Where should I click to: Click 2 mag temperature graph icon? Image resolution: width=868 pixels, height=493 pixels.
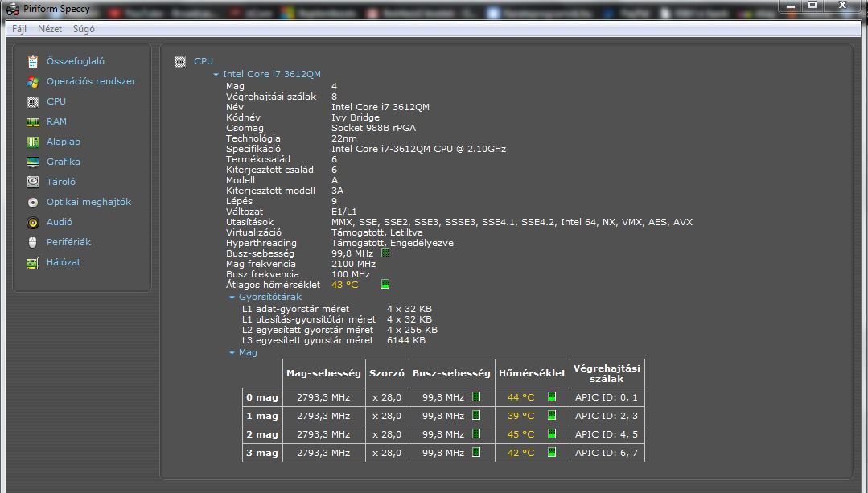pyautogui.click(x=551, y=433)
